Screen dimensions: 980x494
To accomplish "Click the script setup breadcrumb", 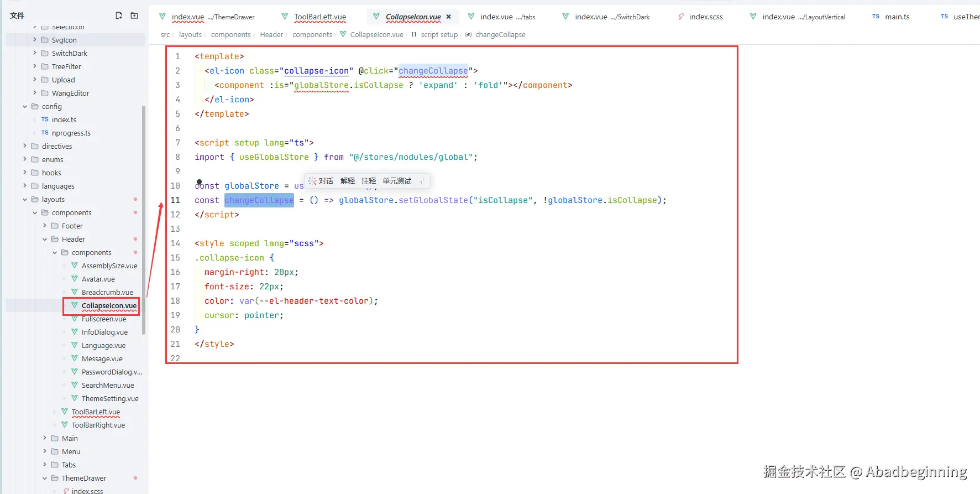I will [434, 34].
